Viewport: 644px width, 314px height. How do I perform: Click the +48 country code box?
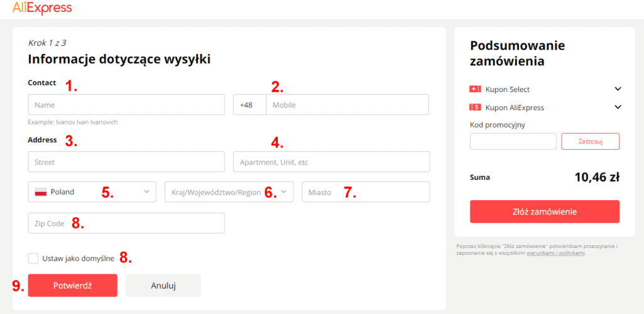pyautogui.click(x=250, y=105)
